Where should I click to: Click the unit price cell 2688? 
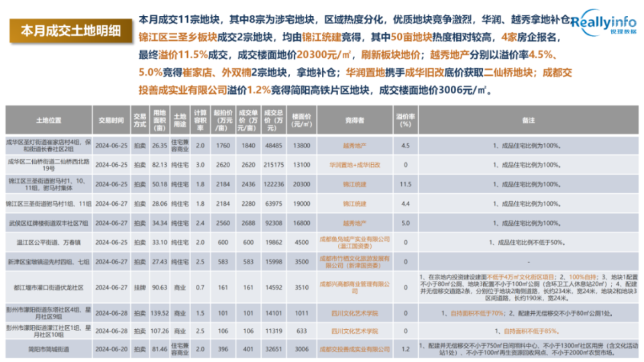tap(248, 223)
